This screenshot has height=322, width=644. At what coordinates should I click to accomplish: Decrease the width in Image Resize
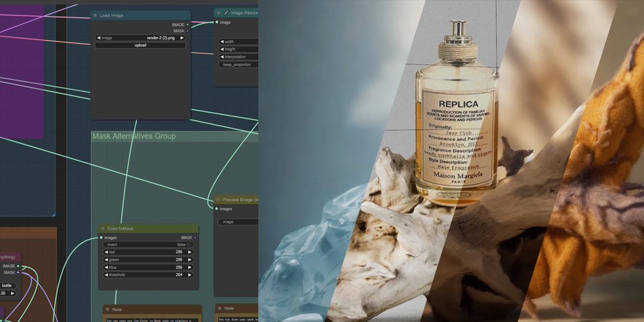pyautogui.click(x=222, y=41)
